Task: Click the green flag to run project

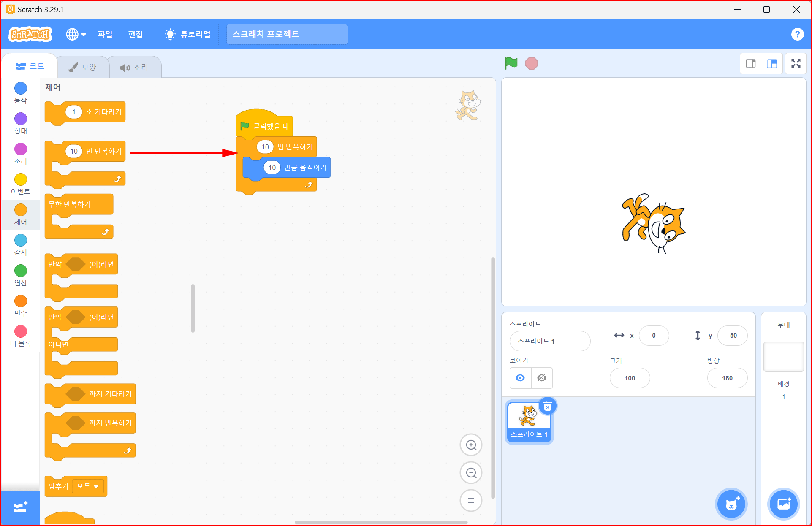Action: pyautogui.click(x=511, y=63)
